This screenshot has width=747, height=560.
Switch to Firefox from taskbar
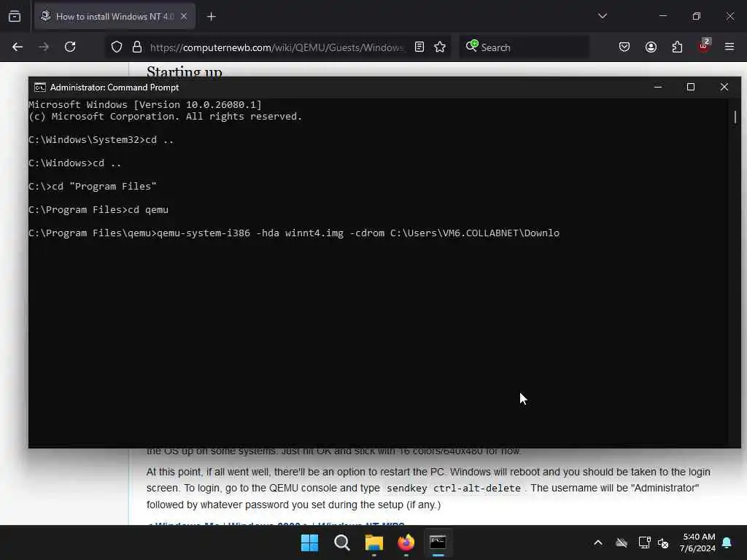coord(406,542)
